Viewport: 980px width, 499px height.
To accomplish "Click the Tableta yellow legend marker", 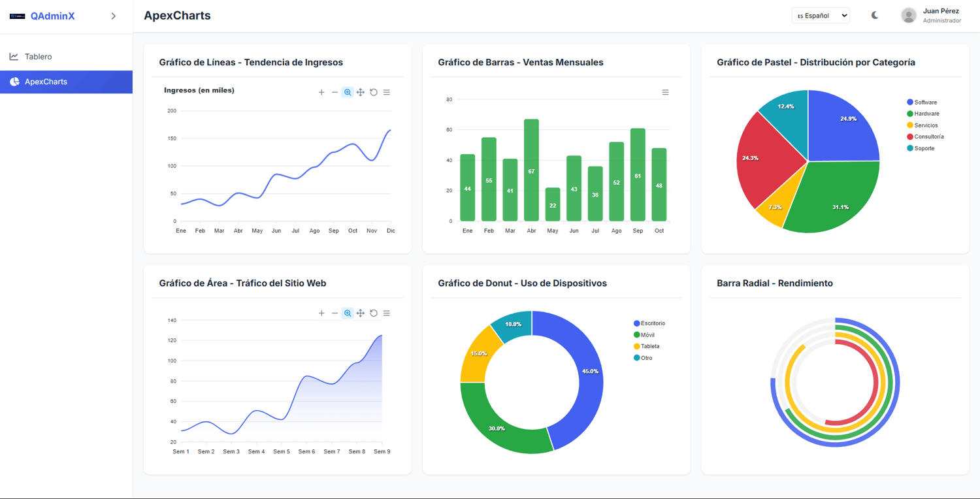I will pyautogui.click(x=637, y=347).
